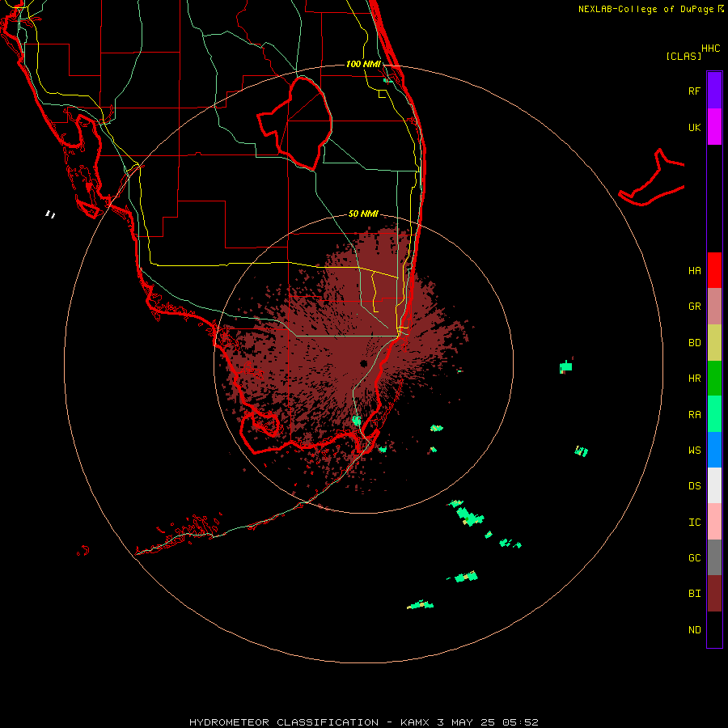
Task: Click the HYDROMETEOR CLASSIFICATION title caption
Action: [x=363, y=722]
